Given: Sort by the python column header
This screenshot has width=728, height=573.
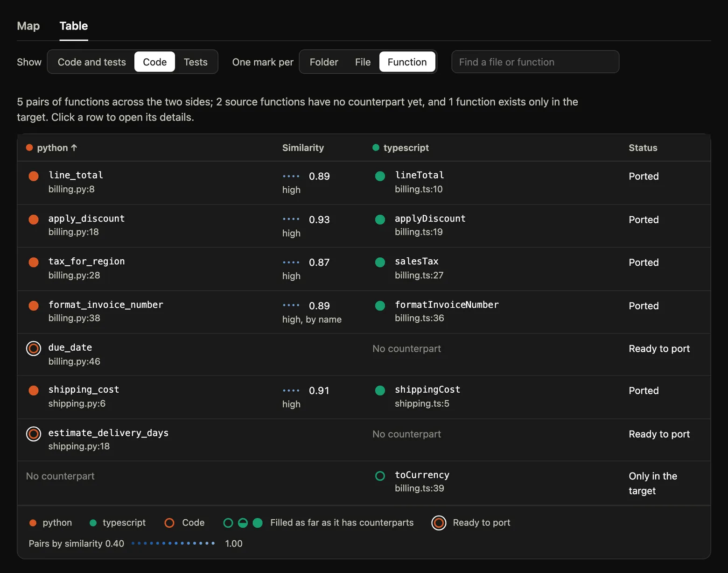Looking at the screenshot, I should (52, 148).
